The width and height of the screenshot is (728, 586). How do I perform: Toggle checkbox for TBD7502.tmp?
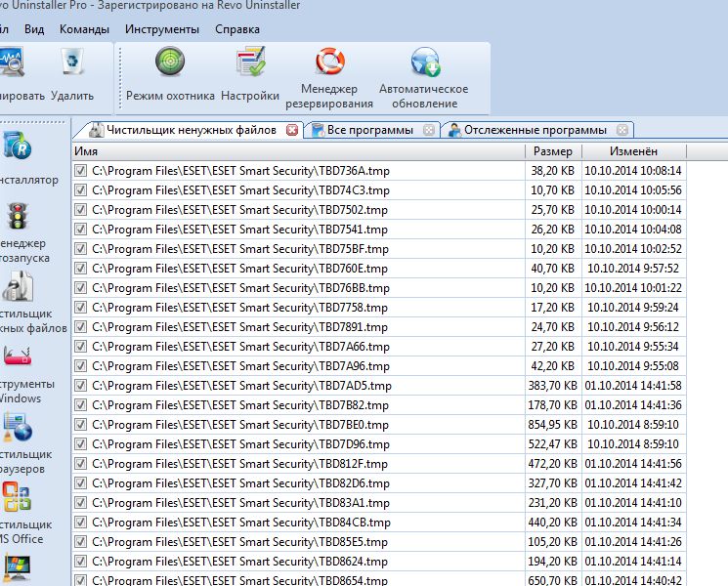pos(81,210)
